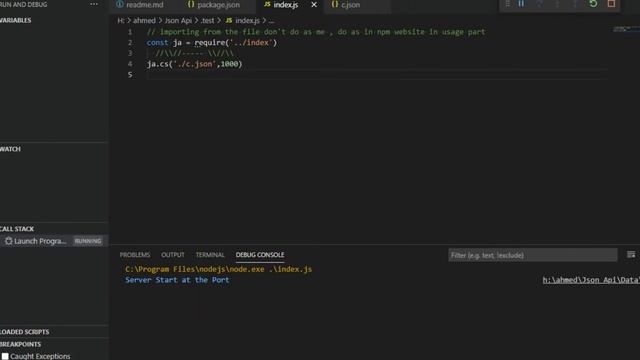Click the Server Start at the Port output

[x=177, y=280]
